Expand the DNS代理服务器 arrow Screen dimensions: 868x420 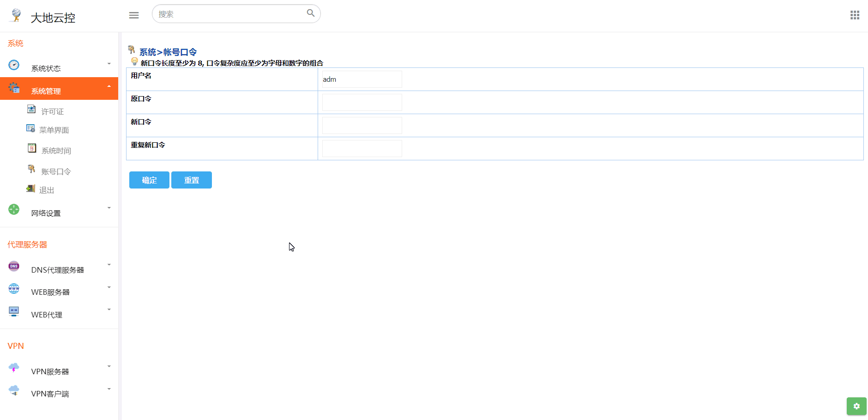[109, 265]
